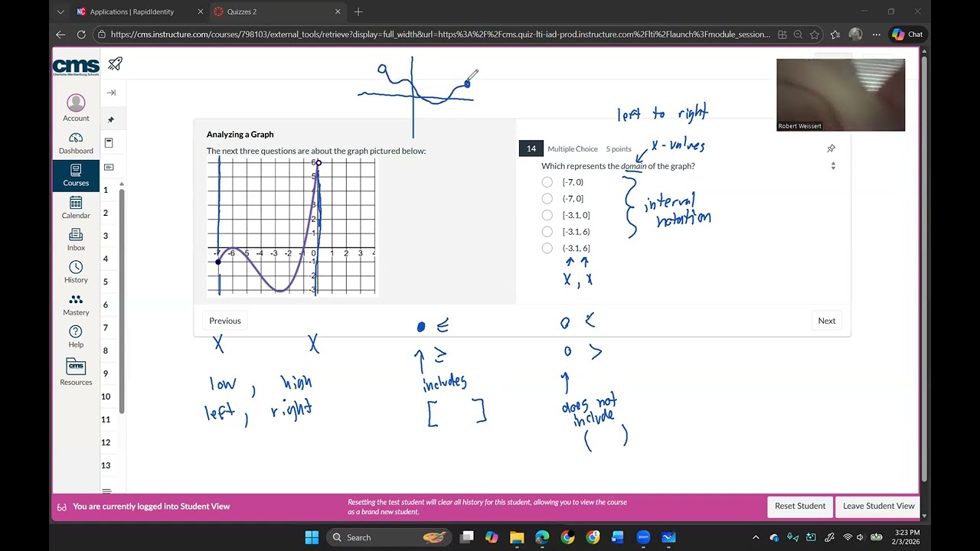Viewport: 980px width, 551px height.
Task: Open the History panel
Action: [x=76, y=272]
